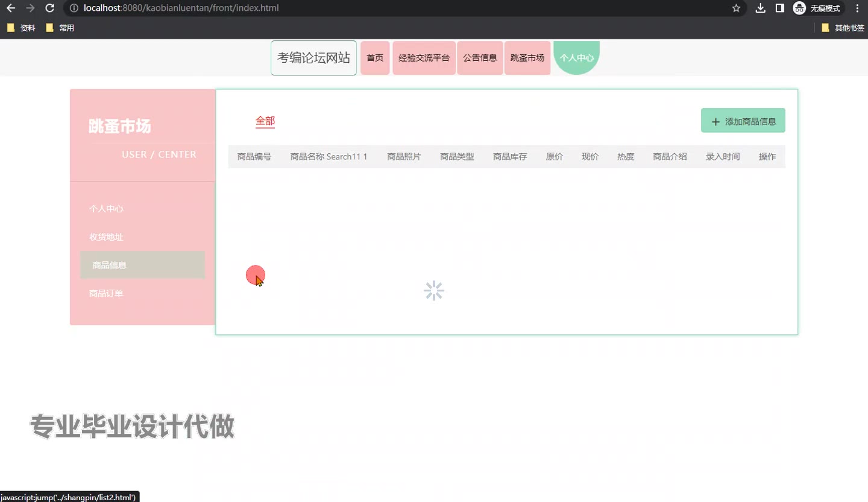The height and width of the screenshot is (502, 868).
Task: Click the 跳蚤市场 sidebar heading
Action: tap(120, 127)
